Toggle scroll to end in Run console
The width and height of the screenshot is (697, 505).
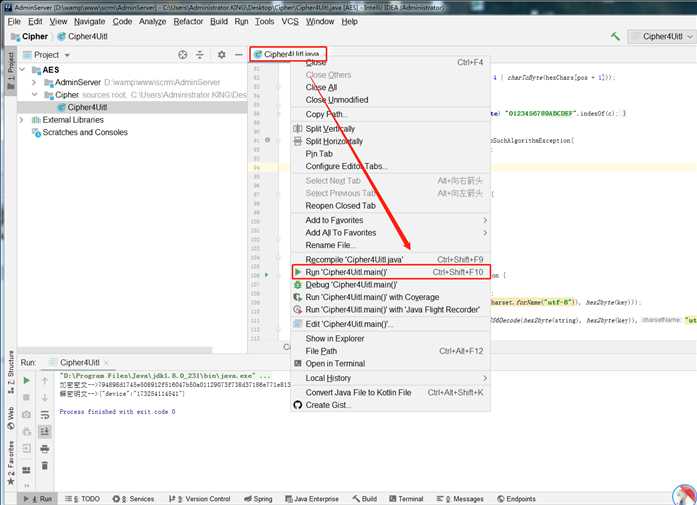point(44,431)
